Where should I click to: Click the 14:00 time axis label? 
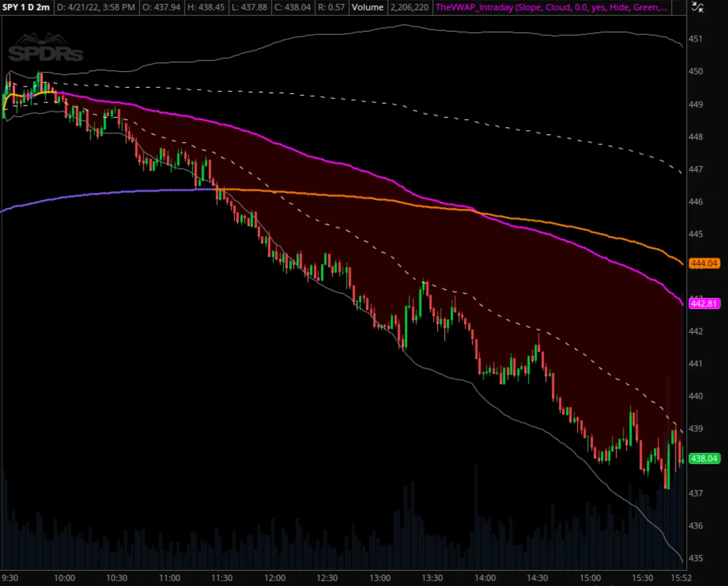[x=485, y=578]
